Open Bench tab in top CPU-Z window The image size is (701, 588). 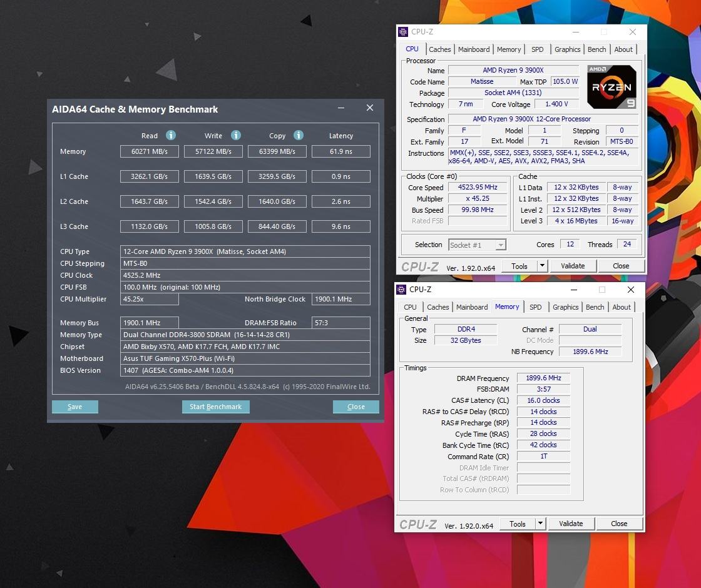coord(597,49)
